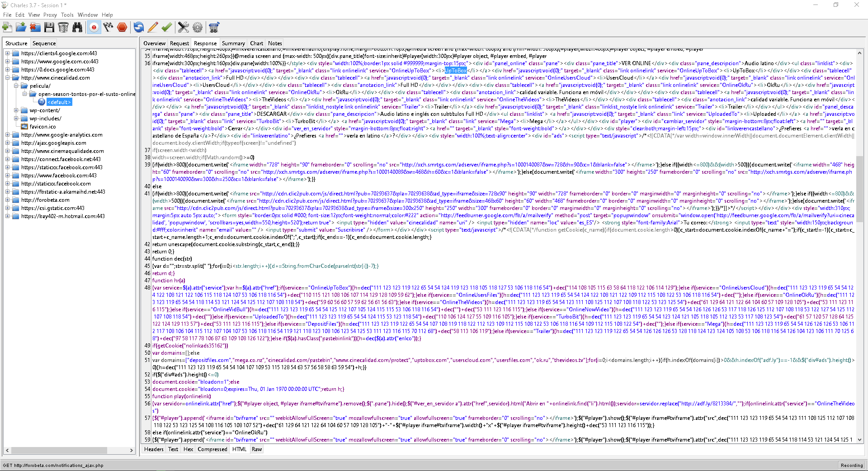Open settings with the gear icon

click(x=198, y=28)
